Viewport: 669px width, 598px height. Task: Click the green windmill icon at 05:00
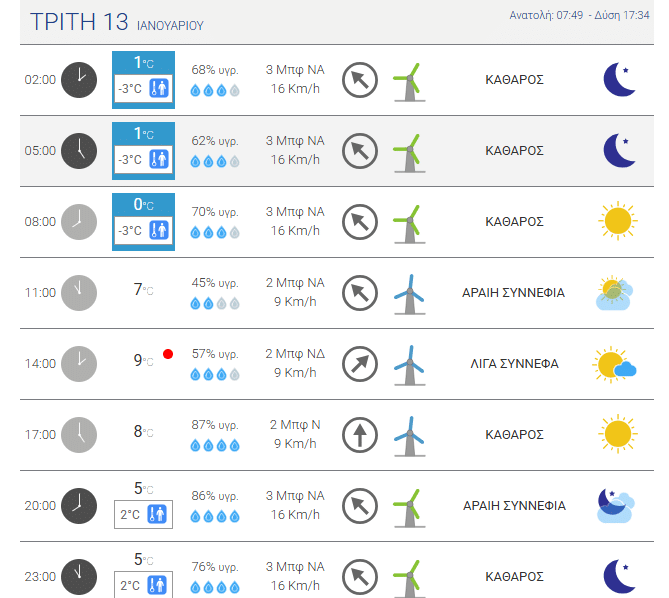click(x=407, y=151)
